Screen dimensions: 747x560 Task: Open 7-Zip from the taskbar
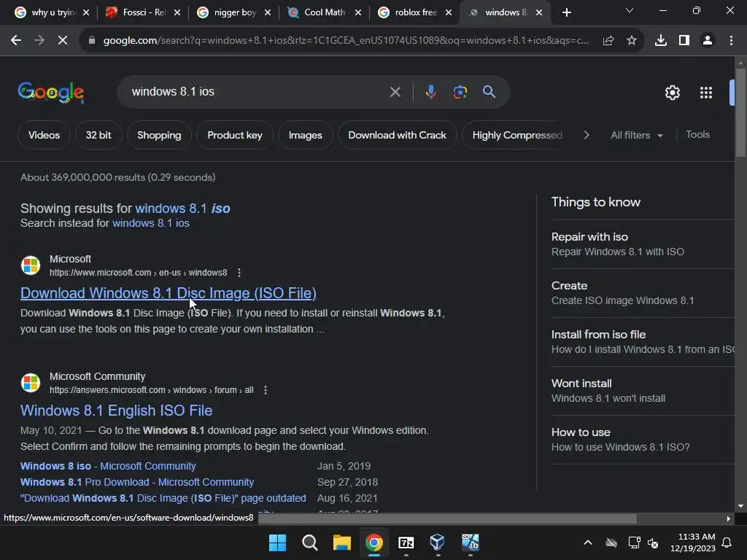click(406, 542)
